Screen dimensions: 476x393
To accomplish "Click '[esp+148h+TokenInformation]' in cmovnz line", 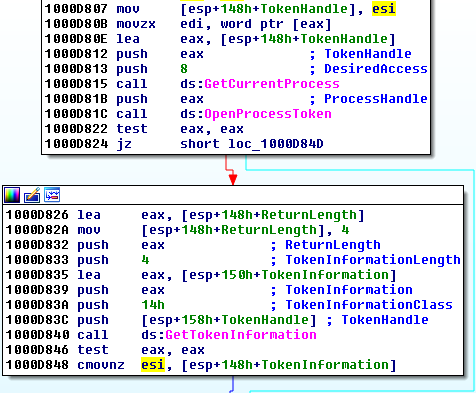I will click(x=289, y=365).
